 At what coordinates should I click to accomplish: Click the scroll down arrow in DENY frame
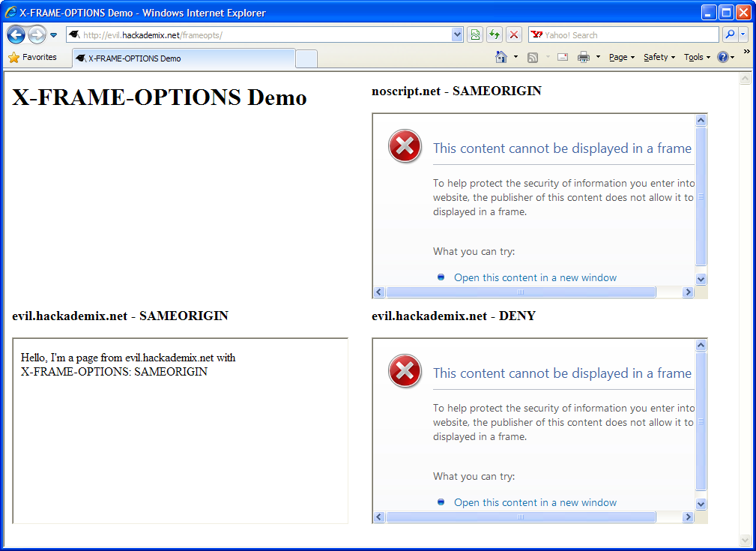[701, 505]
